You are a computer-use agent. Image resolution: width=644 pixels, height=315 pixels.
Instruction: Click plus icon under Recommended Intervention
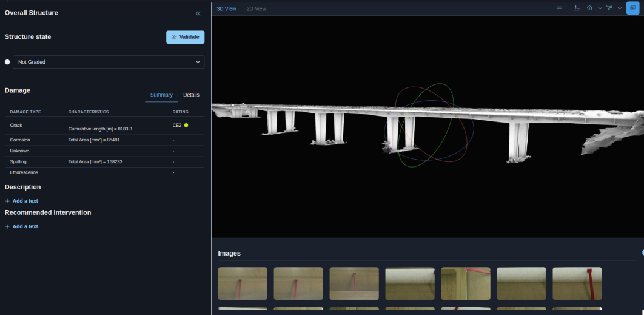pyautogui.click(x=7, y=226)
